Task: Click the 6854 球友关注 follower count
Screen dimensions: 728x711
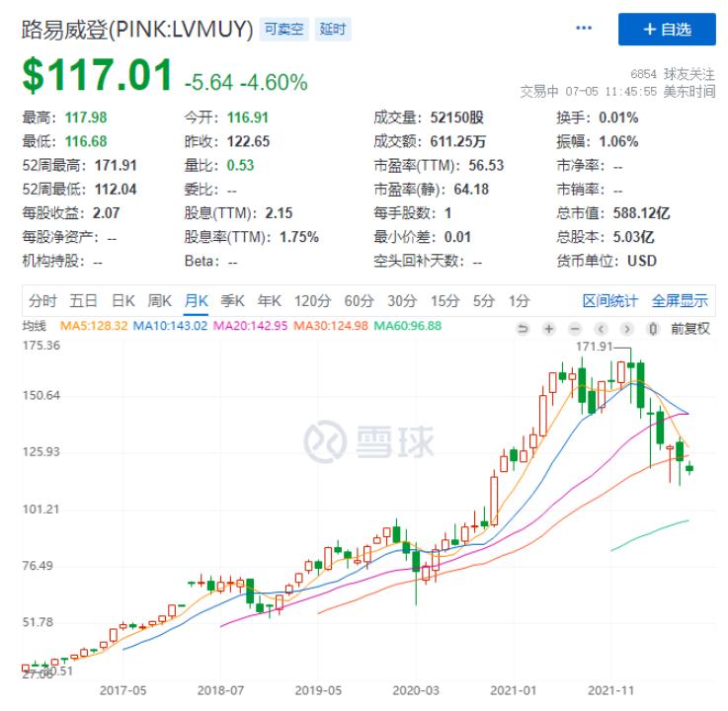Action: [673, 74]
